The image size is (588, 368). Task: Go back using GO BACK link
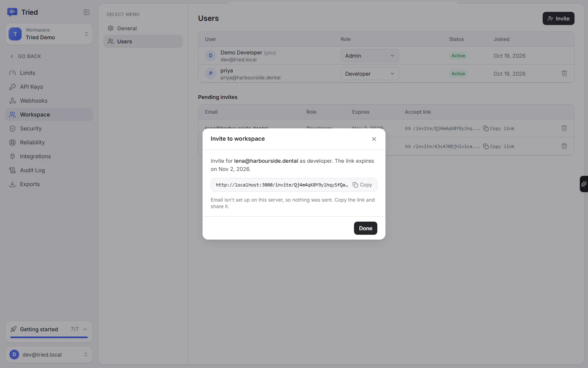(x=25, y=56)
